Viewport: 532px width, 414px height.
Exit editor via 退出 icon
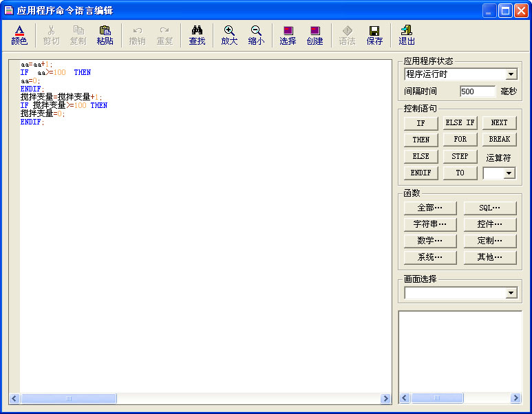(407, 35)
